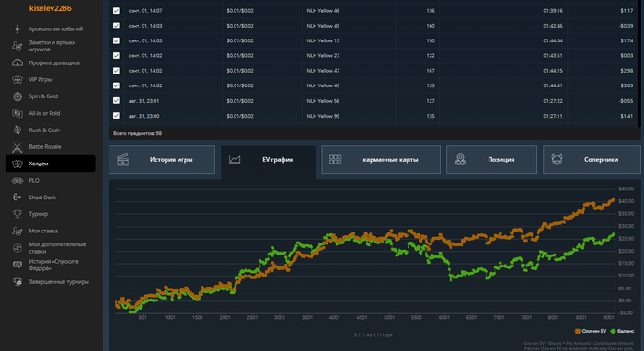Open Профиль дольщика icon

(x=17, y=62)
